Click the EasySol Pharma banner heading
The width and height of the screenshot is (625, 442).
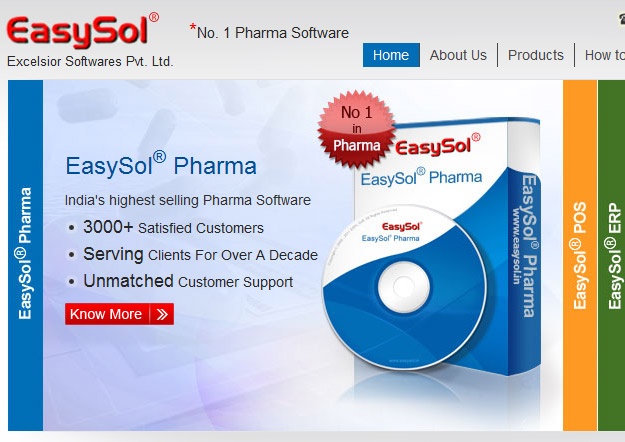161,165
